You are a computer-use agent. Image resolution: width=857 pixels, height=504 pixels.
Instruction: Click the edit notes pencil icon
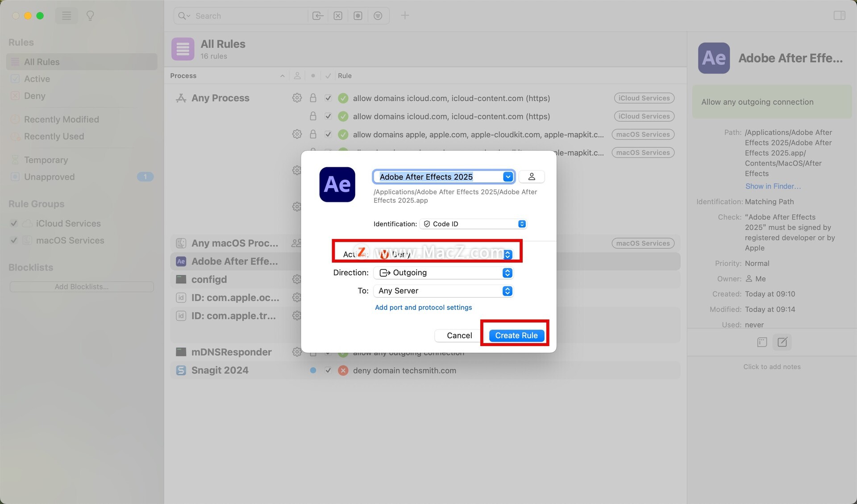(782, 342)
